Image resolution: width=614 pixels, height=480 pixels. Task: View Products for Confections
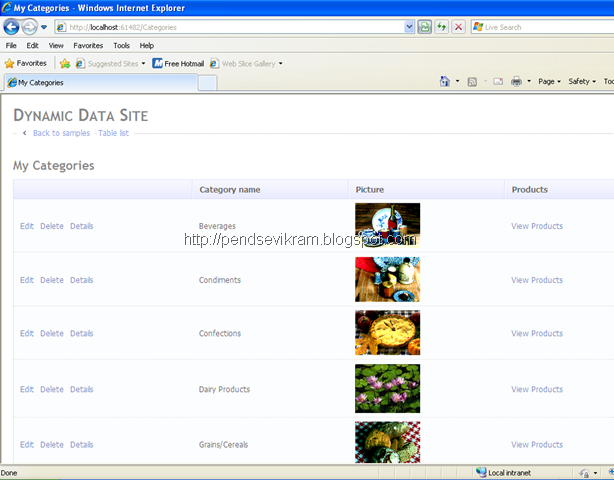[537, 333]
